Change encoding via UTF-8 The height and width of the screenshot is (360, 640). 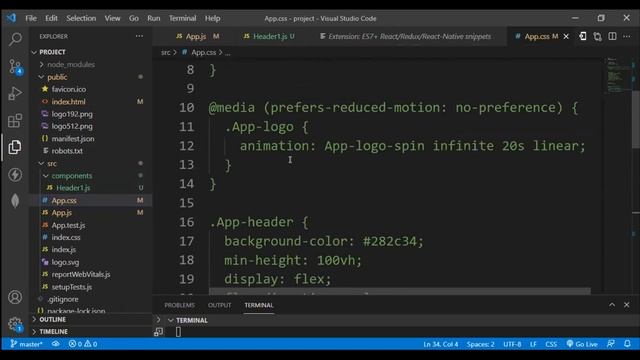512,344
